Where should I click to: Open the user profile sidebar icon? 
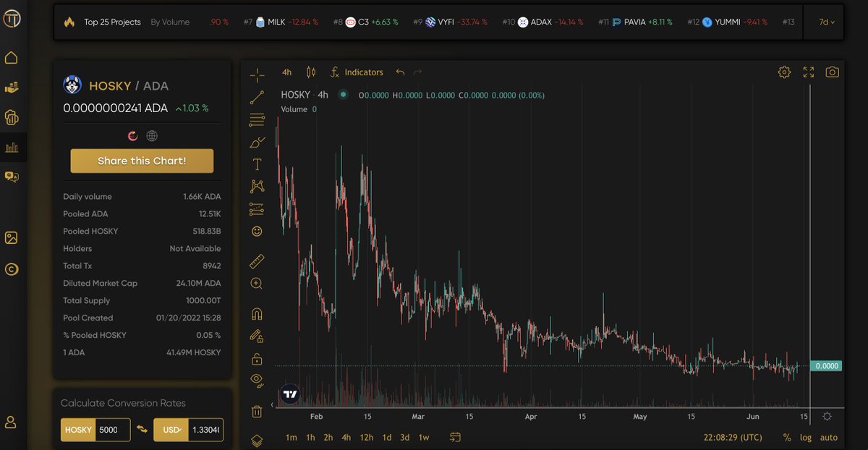12,422
